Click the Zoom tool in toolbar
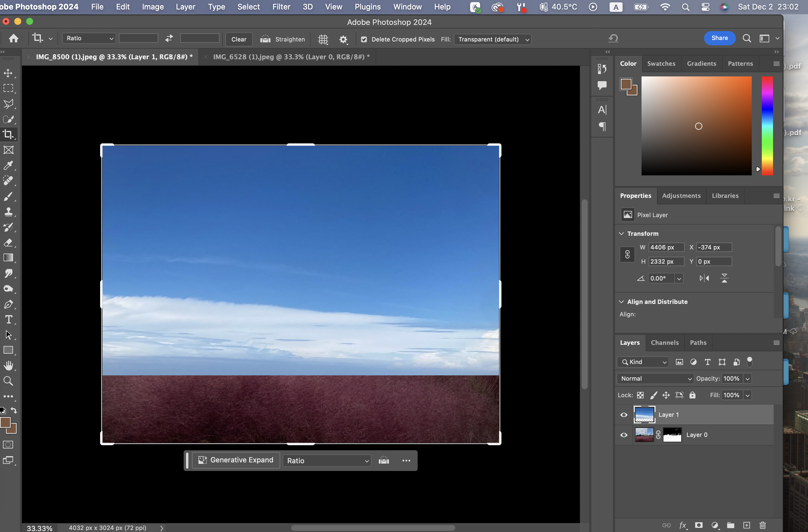 coord(8,381)
